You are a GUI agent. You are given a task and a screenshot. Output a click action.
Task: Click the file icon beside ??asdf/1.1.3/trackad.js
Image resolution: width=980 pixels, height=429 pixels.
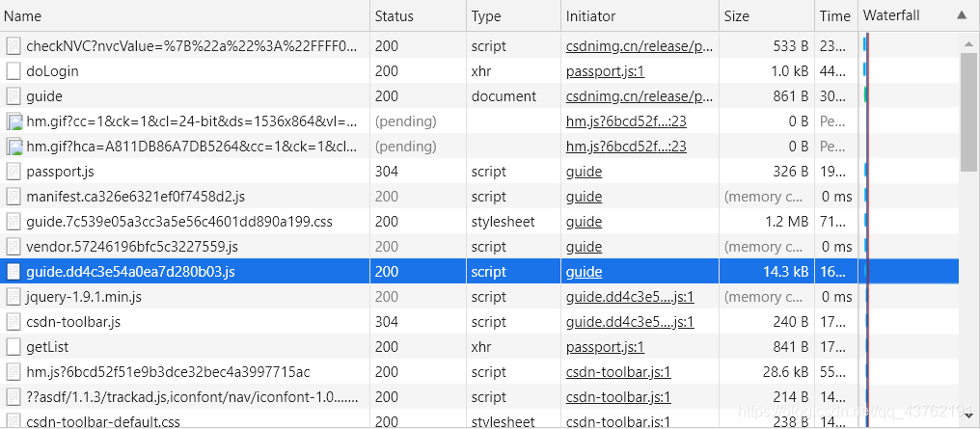coord(14,397)
